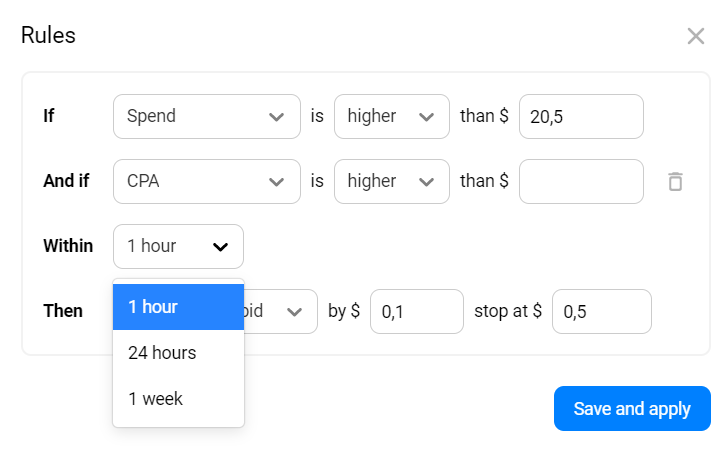Click the chevron arrow on CPA dropdown

click(x=277, y=182)
